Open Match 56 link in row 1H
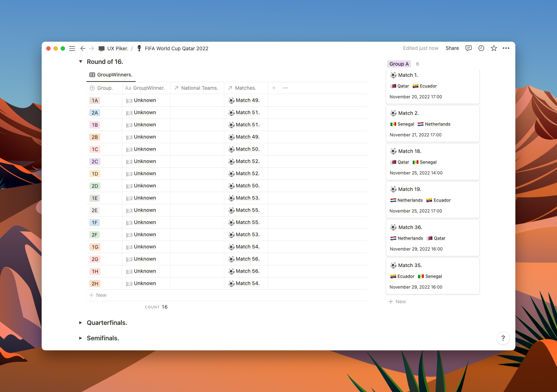 point(248,271)
